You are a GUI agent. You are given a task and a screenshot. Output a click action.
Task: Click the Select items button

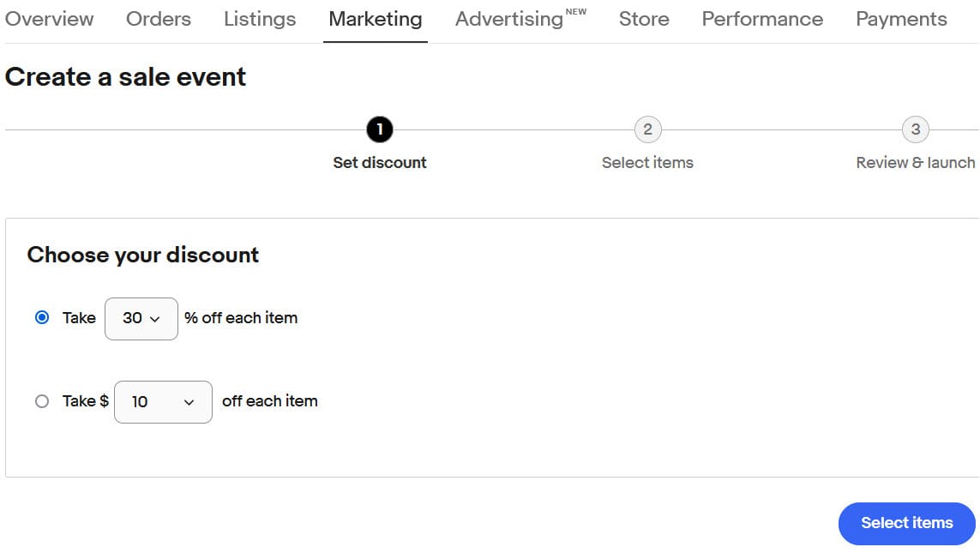[x=906, y=523]
